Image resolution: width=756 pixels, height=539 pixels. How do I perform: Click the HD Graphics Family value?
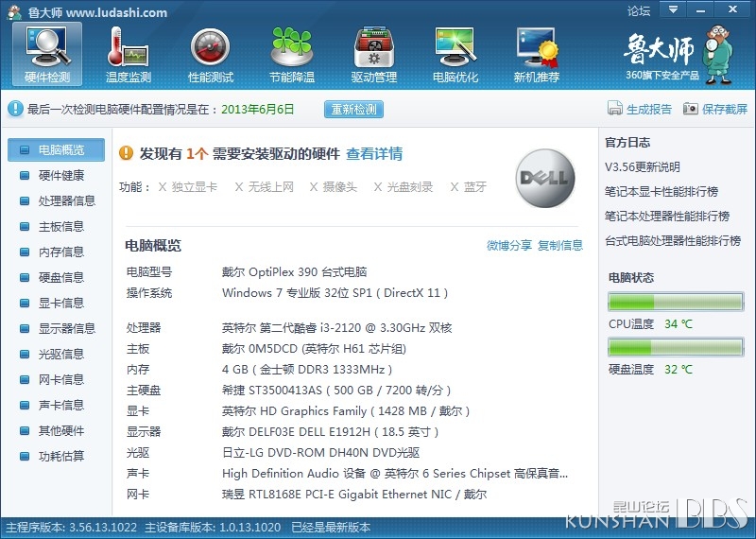[346, 411]
